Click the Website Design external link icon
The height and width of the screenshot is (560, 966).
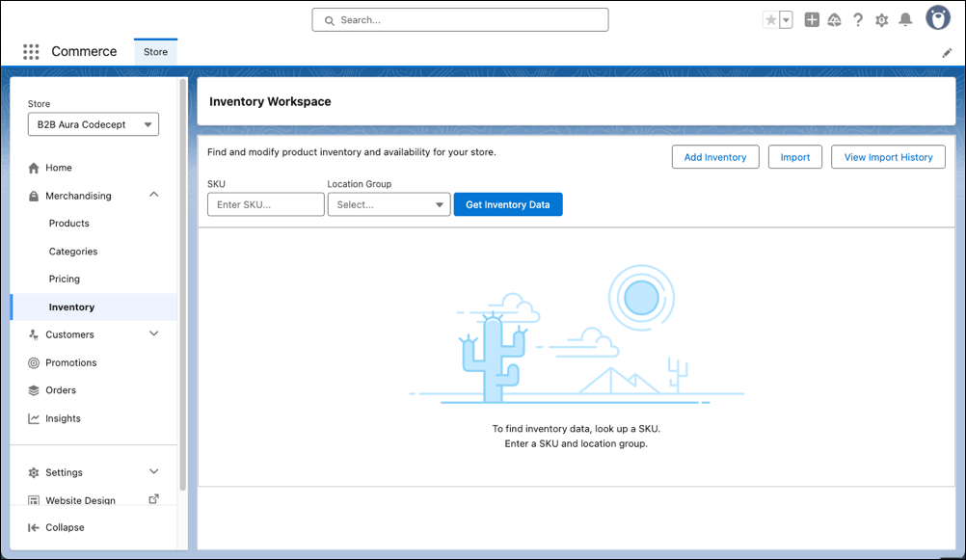pos(154,499)
